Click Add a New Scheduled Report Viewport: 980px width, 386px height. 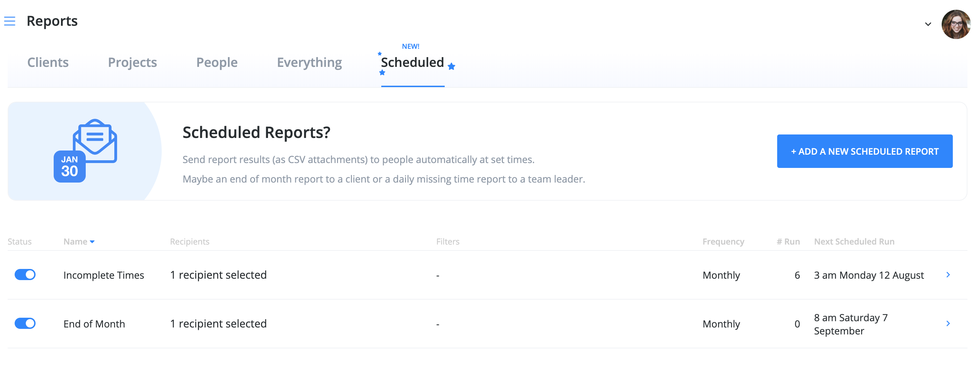click(x=865, y=151)
